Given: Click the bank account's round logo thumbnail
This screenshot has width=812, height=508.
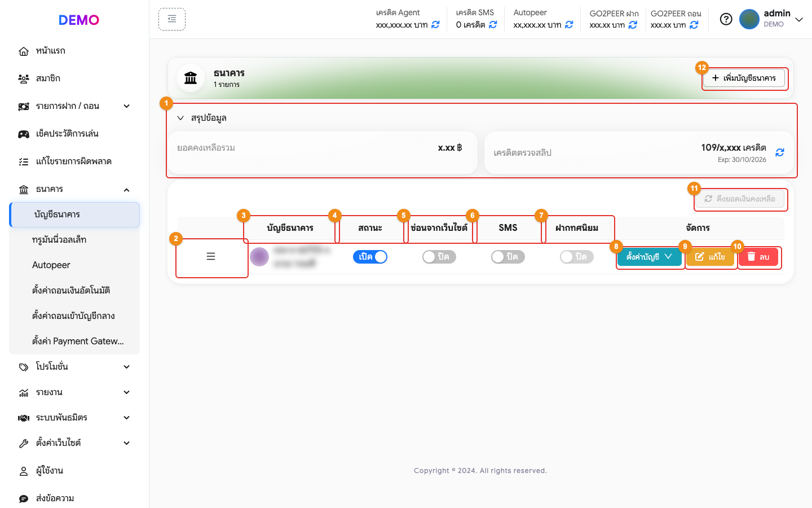Looking at the screenshot, I should [x=259, y=257].
